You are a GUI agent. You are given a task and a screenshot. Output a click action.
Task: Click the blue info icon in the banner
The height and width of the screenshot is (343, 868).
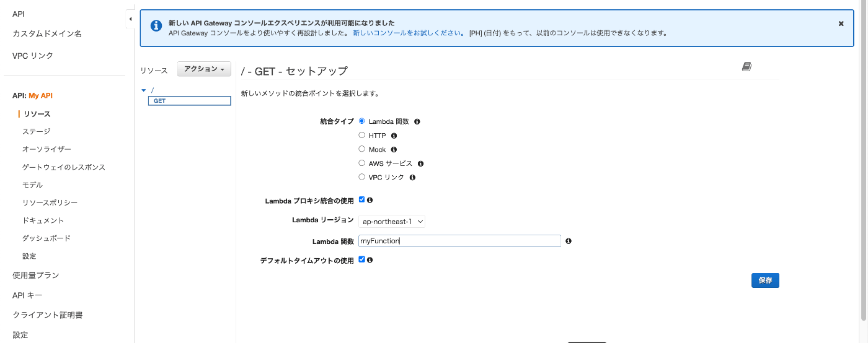coord(156,26)
